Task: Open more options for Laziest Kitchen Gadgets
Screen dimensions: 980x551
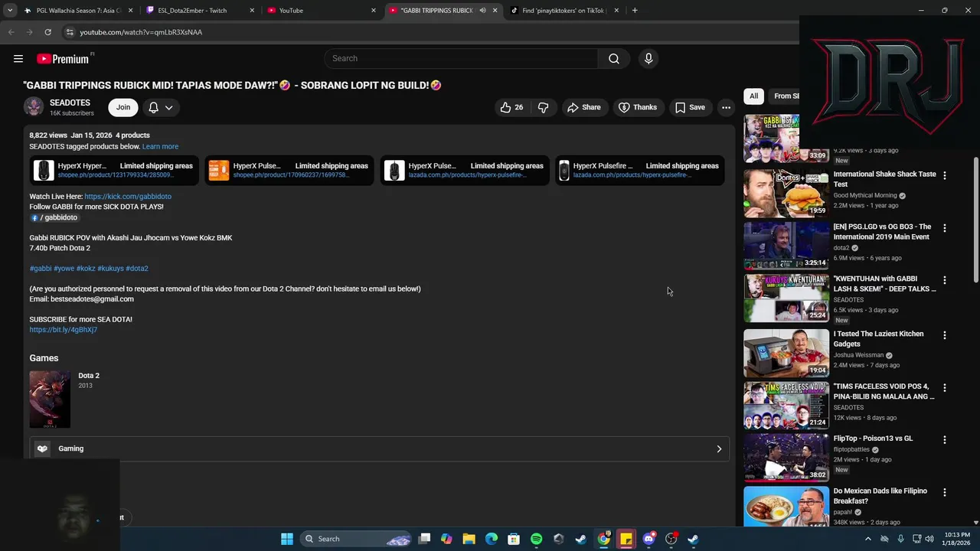Action: [944, 335]
